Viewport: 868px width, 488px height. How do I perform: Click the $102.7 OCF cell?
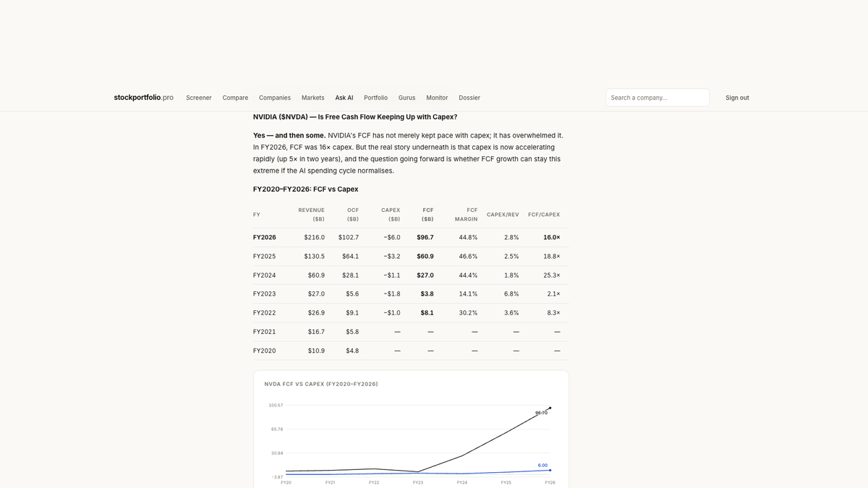coord(349,237)
